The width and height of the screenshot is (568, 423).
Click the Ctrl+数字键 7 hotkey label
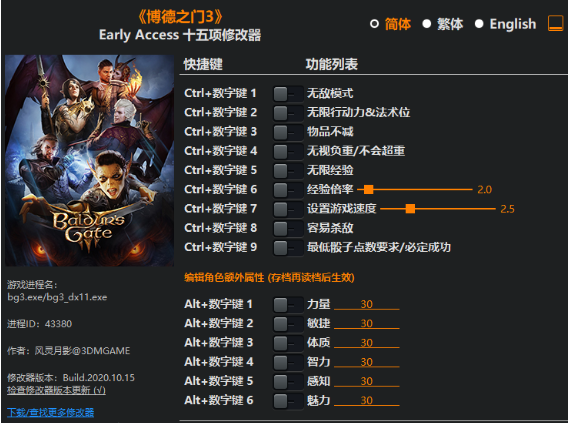(x=220, y=209)
